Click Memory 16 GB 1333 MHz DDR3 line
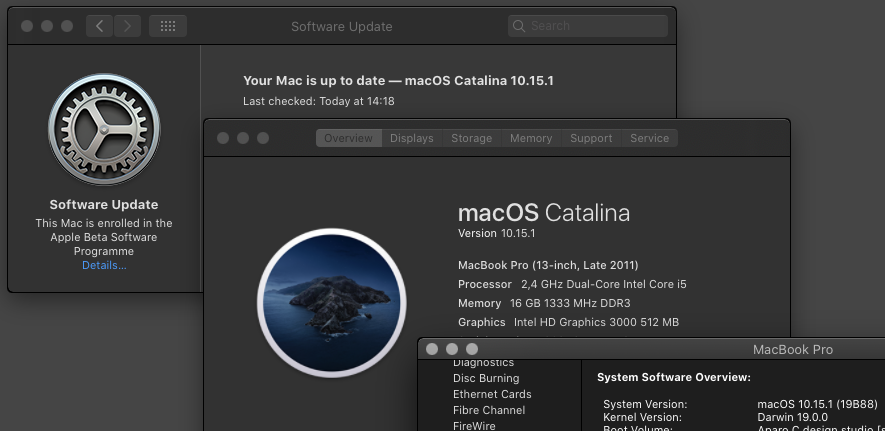The width and height of the screenshot is (885, 431). click(x=544, y=304)
